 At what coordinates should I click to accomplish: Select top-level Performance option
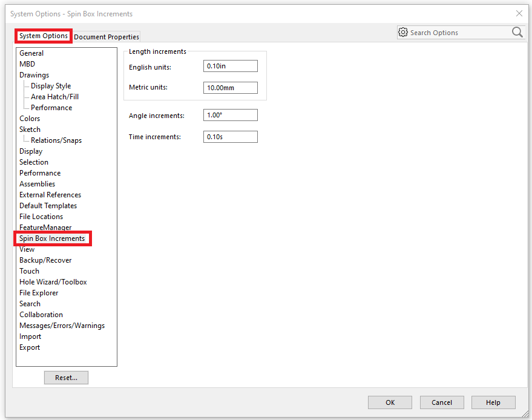point(40,173)
